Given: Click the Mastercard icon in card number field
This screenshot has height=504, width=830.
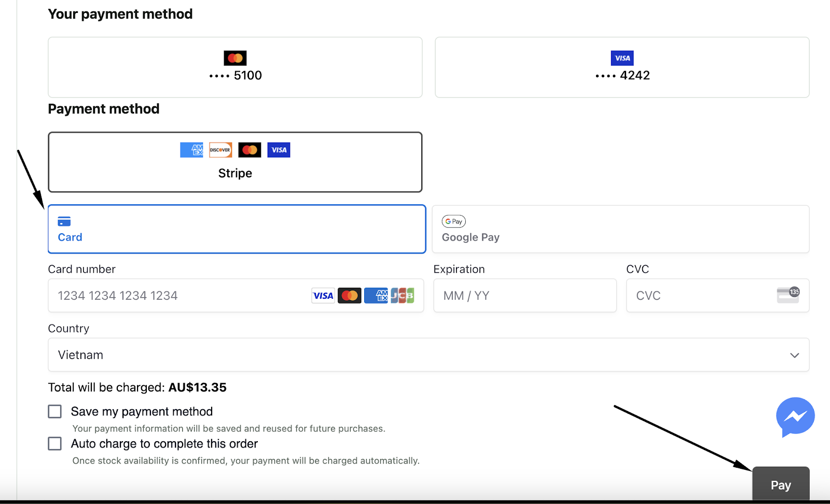Looking at the screenshot, I should (350, 296).
